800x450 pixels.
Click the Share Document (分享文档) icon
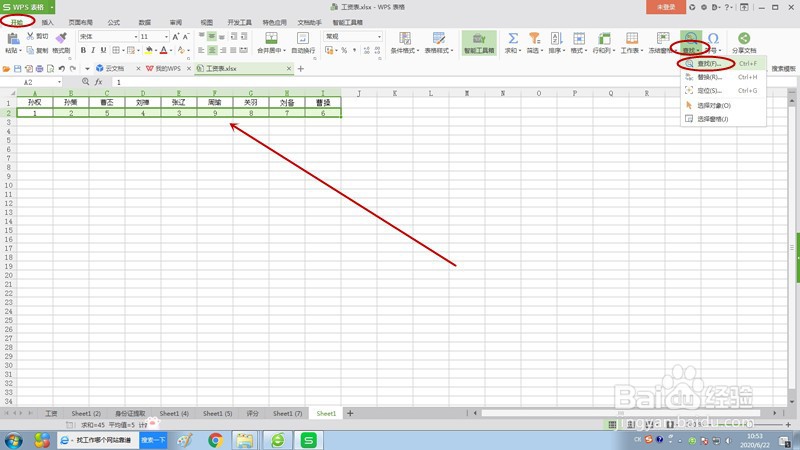pyautogui.click(x=744, y=38)
